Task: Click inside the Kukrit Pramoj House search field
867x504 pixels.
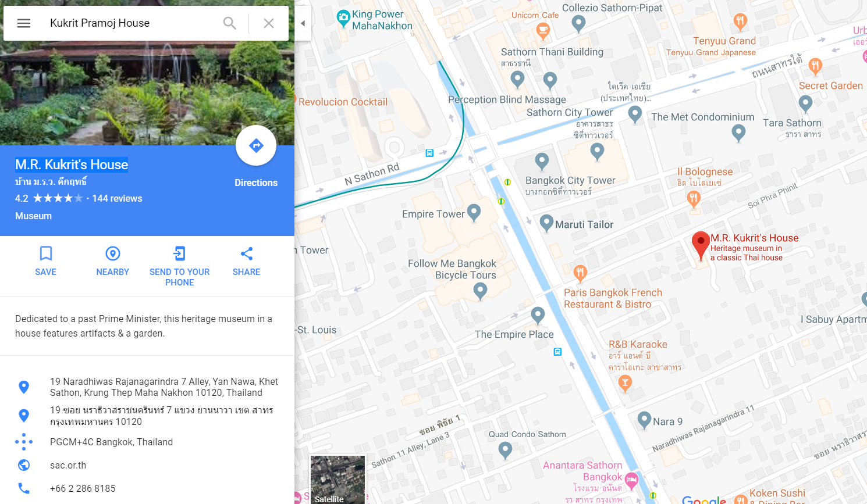Action: tap(131, 23)
